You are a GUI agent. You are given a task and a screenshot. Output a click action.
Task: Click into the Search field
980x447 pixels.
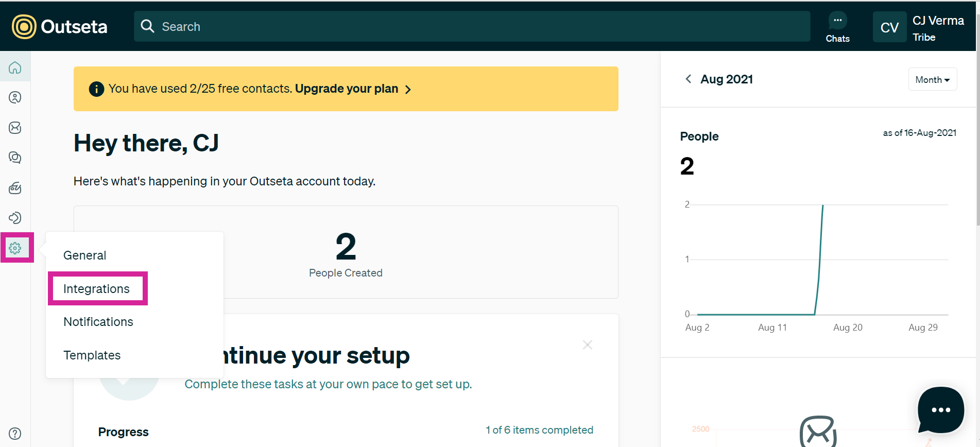tap(472, 26)
